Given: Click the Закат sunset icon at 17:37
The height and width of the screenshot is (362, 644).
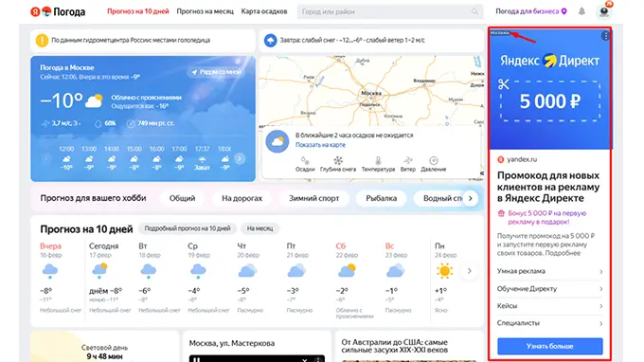Looking at the screenshot, I should 202,159.
